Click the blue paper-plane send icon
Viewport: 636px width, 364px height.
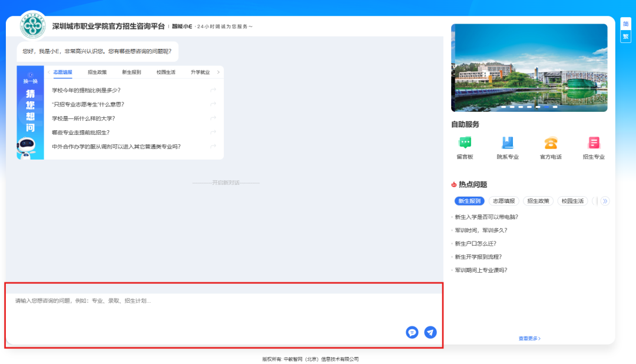tap(430, 332)
